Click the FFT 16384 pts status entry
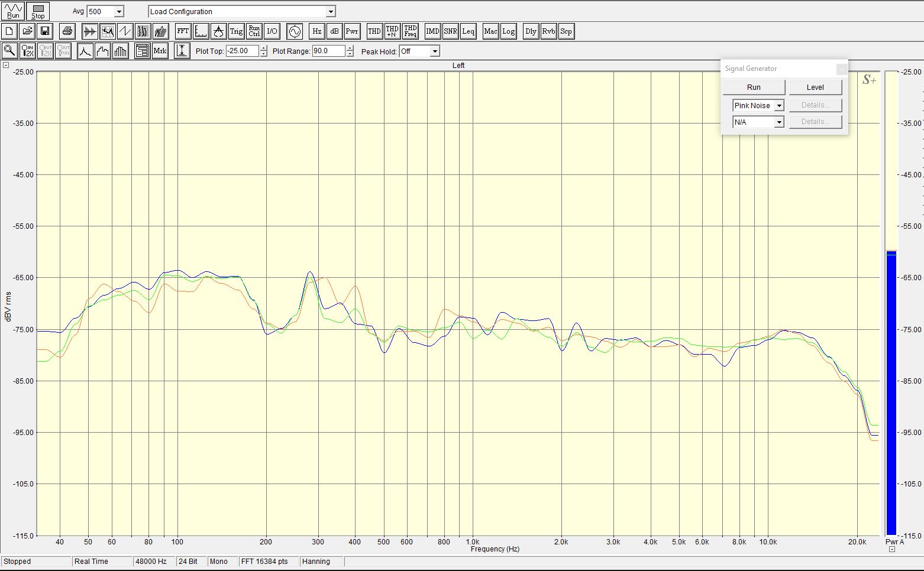 pos(268,562)
